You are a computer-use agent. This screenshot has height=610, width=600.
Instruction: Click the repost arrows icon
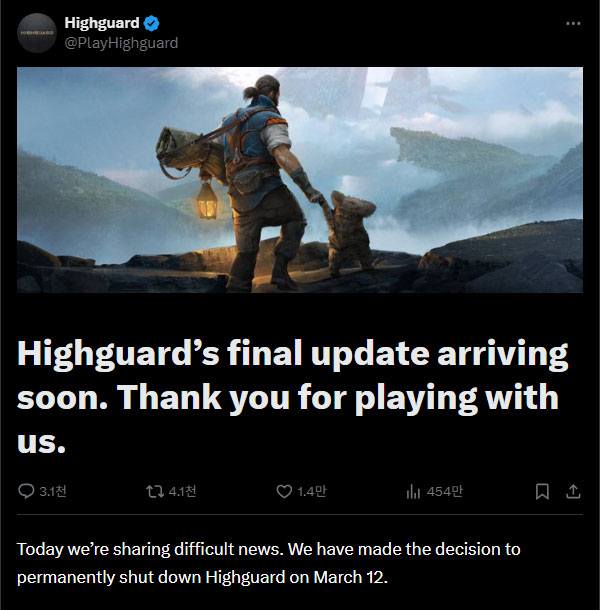(154, 491)
